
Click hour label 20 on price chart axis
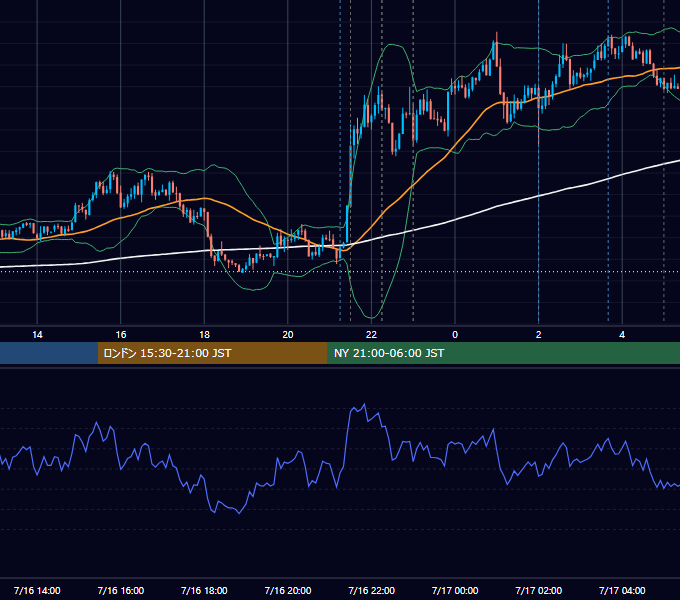288,335
